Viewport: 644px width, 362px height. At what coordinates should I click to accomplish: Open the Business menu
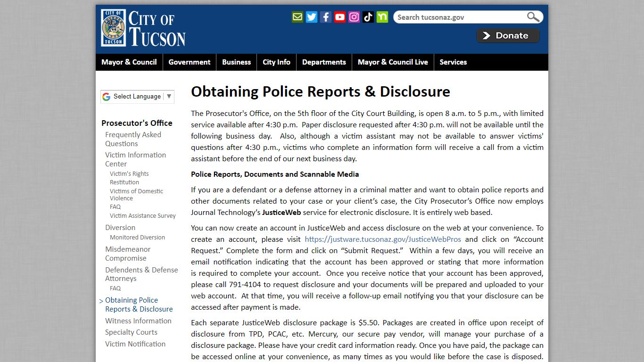[x=237, y=62]
